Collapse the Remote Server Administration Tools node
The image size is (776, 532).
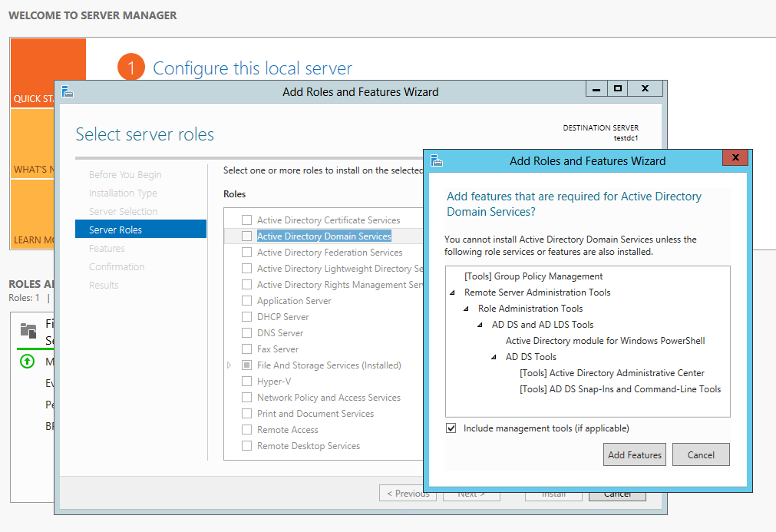point(452,292)
